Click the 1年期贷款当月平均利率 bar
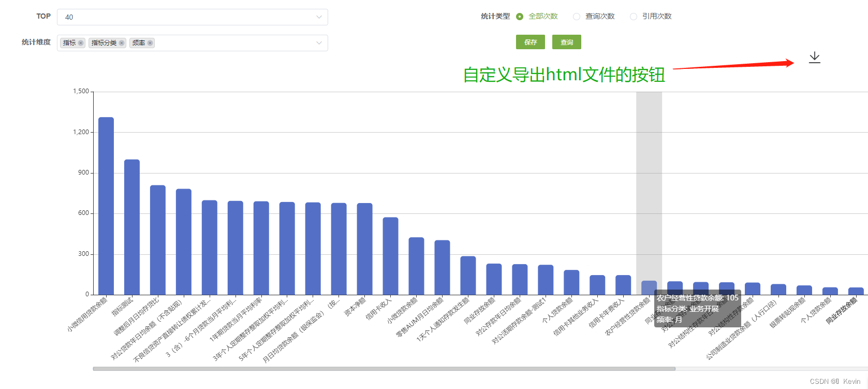The height and width of the screenshot is (389, 868). click(261, 248)
